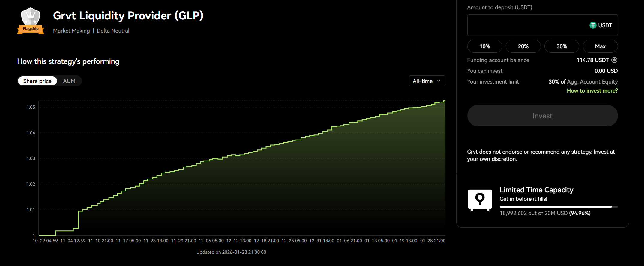Viewport: 644px width, 266px height.
Task: Click the 1.03 y-axis label
Action: (31, 158)
